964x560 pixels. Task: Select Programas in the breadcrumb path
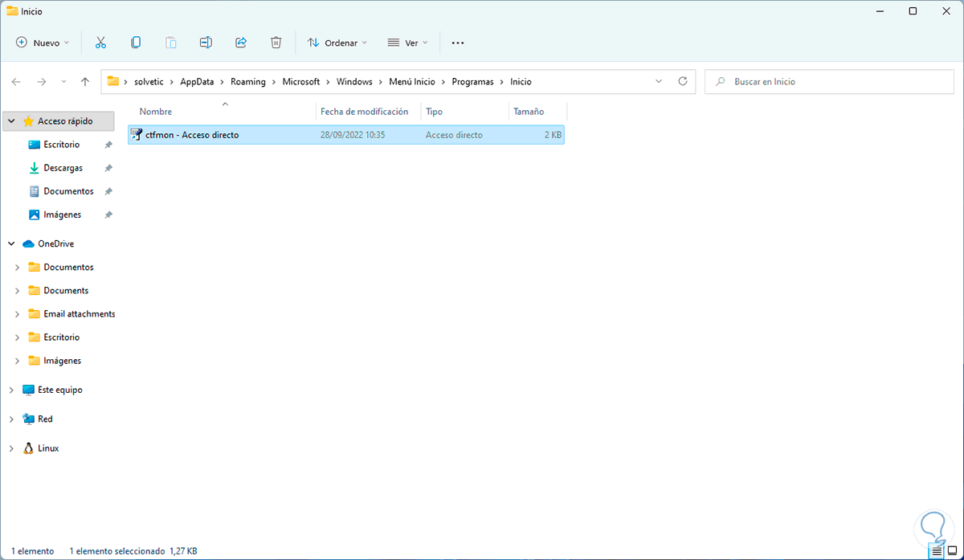pyautogui.click(x=473, y=81)
